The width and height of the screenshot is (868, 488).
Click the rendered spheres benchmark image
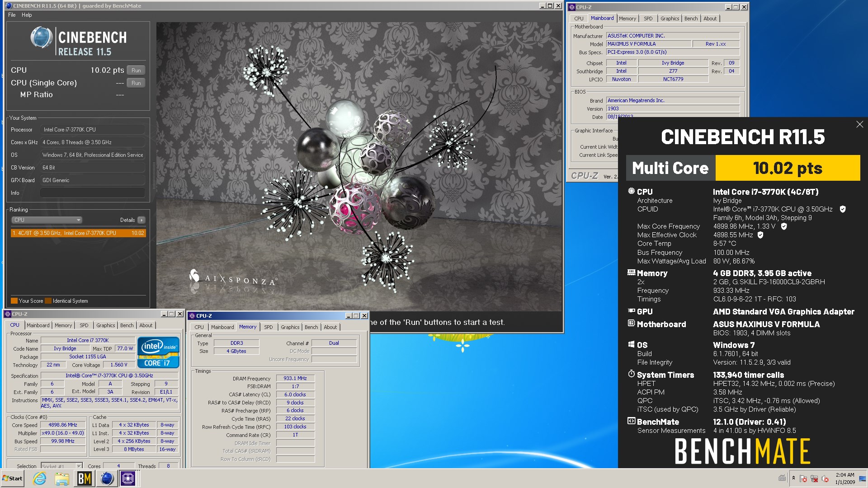359,166
